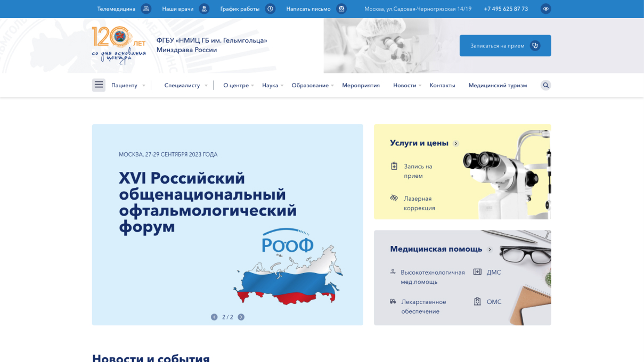Open the Мероприятия menu item
The height and width of the screenshot is (362, 644).
361,85
